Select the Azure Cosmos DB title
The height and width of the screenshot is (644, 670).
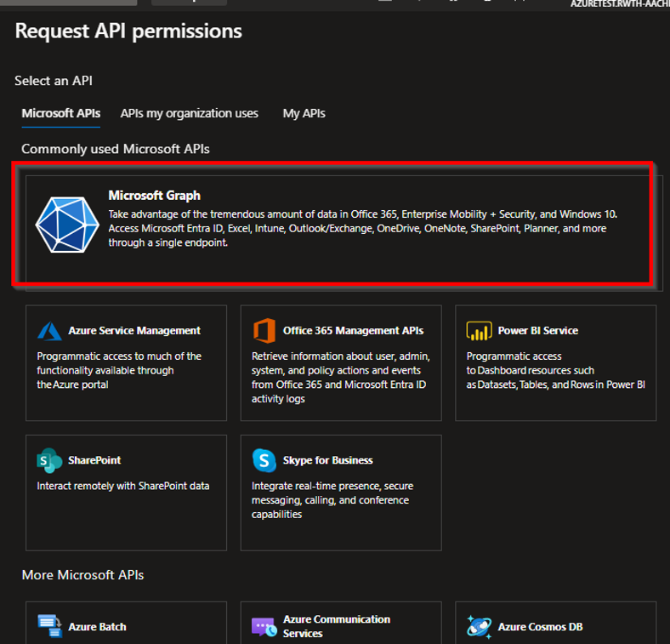[540, 627]
